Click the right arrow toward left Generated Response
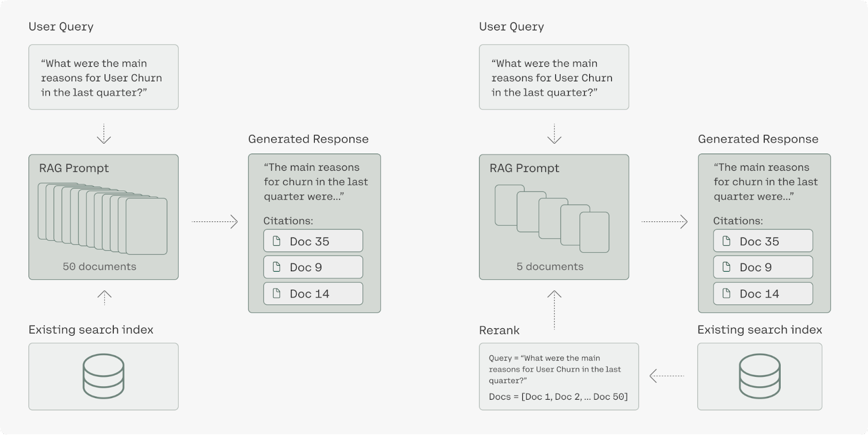Screen dimensions: 868x435 215,221
